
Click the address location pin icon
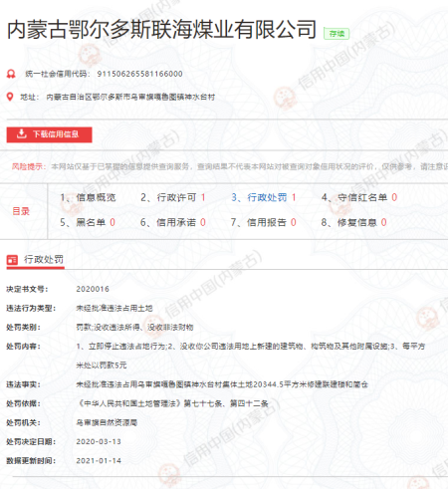tap(10, 97)
